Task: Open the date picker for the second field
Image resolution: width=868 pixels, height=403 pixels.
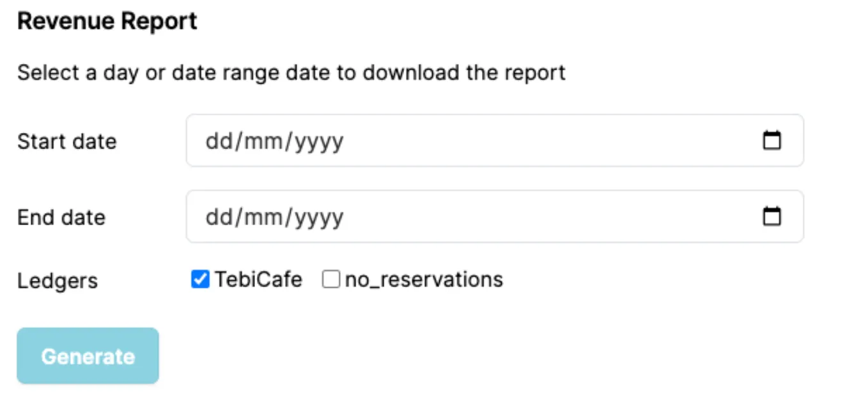Action: point(772,216)
